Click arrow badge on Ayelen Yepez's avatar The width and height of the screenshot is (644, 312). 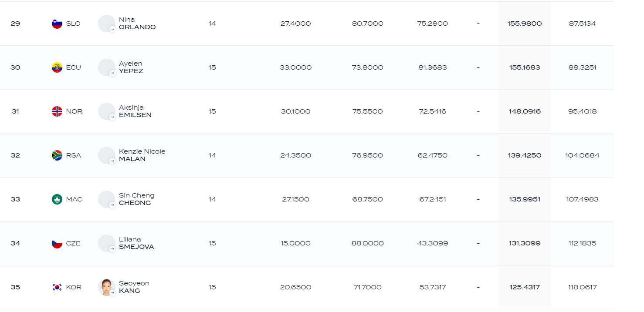pyautogui.click(x=112, y=73)
